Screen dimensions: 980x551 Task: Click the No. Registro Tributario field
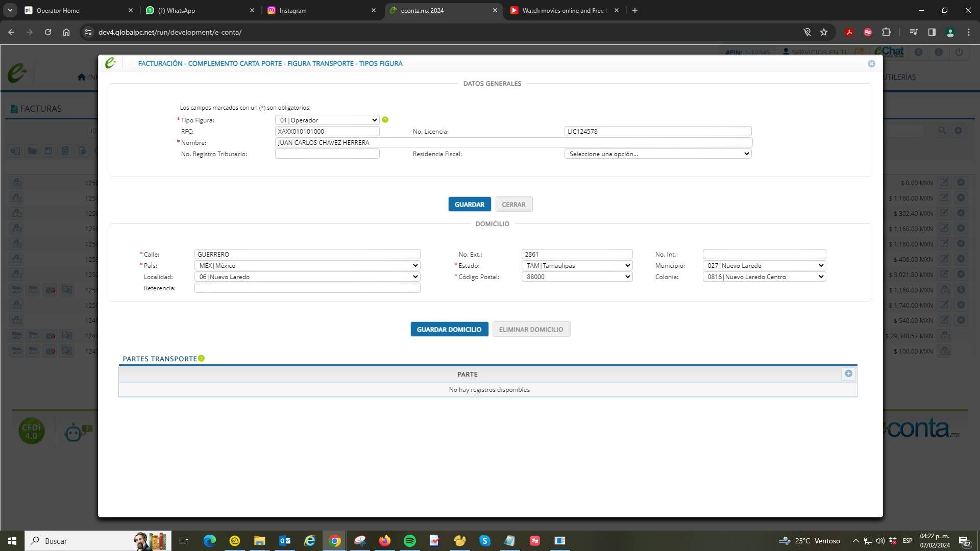point(327,154)
